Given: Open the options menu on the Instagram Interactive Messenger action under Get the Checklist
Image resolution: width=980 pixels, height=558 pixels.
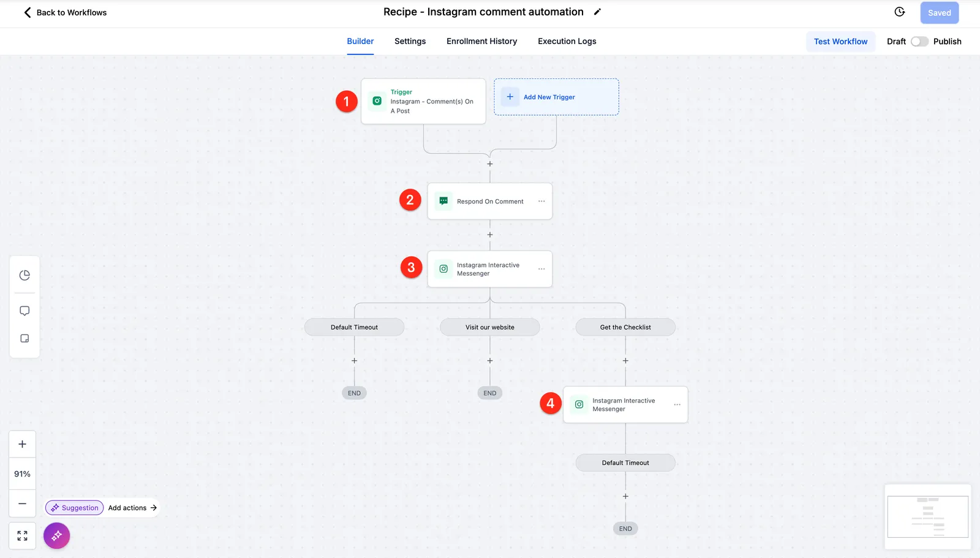Looking at the screenshot, I should (677, 404).
